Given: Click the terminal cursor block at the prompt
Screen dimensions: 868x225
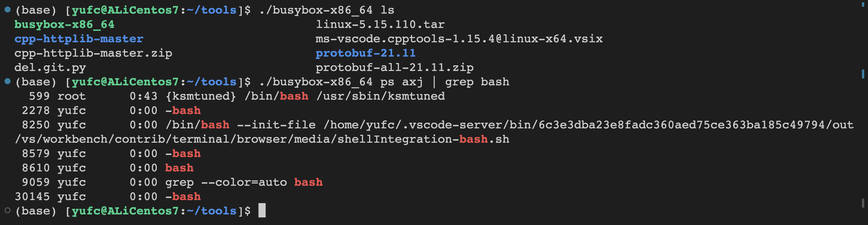Looking at the screenshot, I should coord(262,210).
